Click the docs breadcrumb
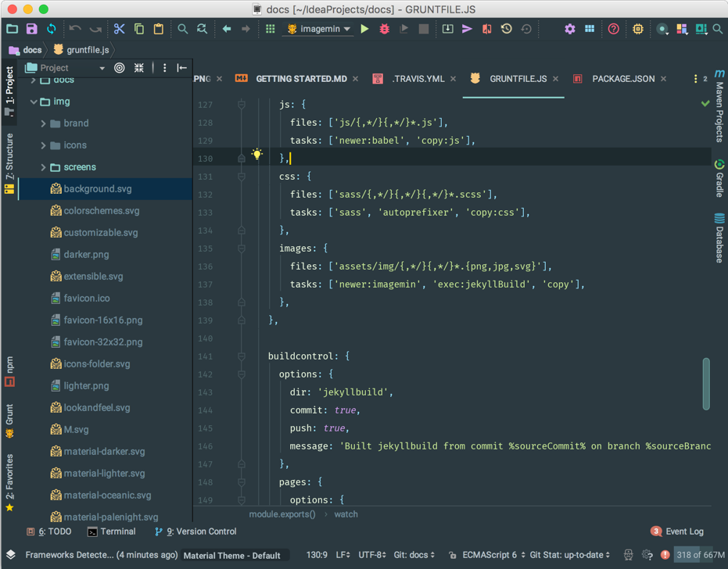This screenshot has width=728, height=569. [x=27, y=50]
